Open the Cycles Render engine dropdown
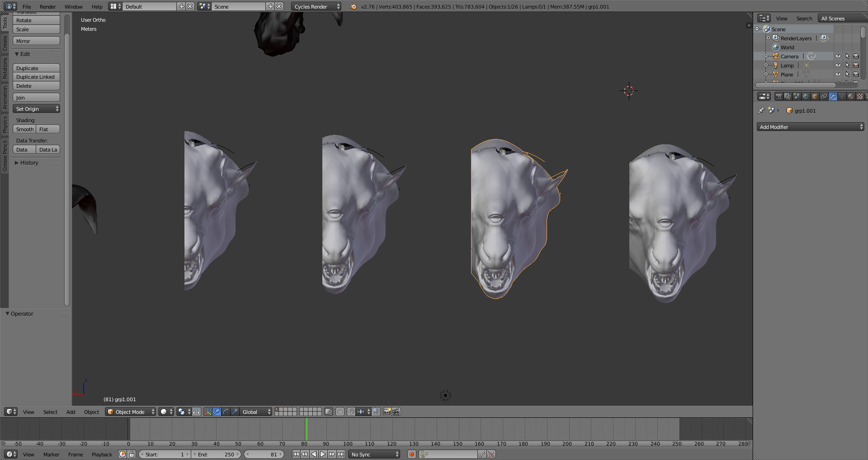The width and height of the screenshot is (868, 460). pyautogui.click(x=316, y=6)
